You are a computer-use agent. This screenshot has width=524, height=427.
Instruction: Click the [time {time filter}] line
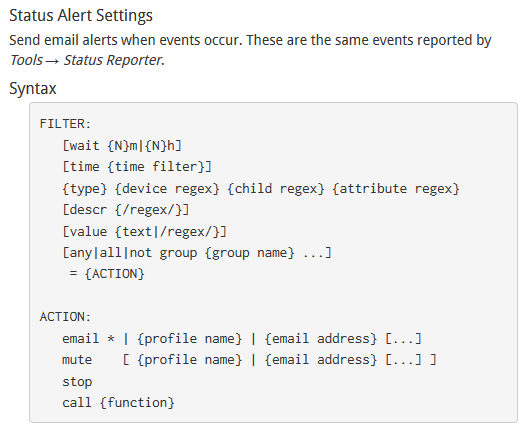[x=137, y=167]
